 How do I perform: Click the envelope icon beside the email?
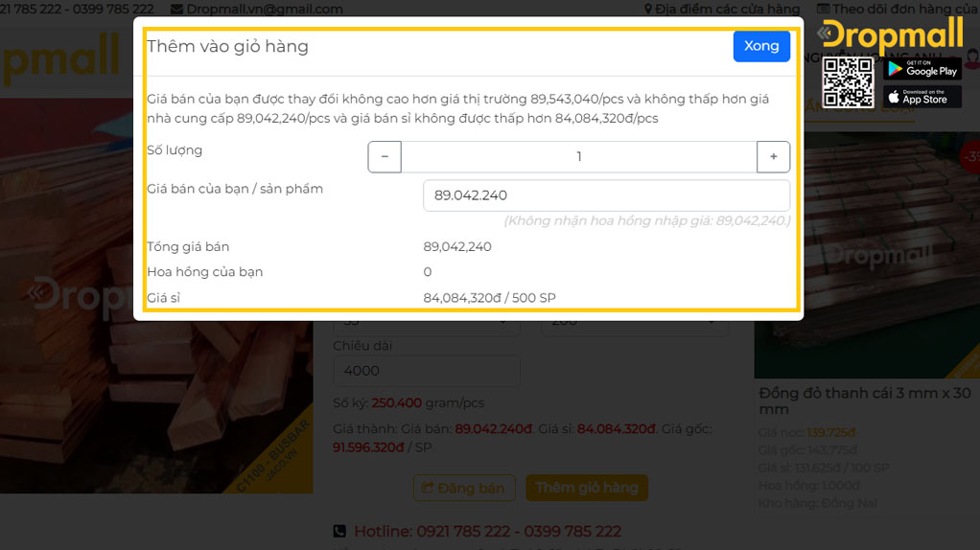click(x=176, y=10)
